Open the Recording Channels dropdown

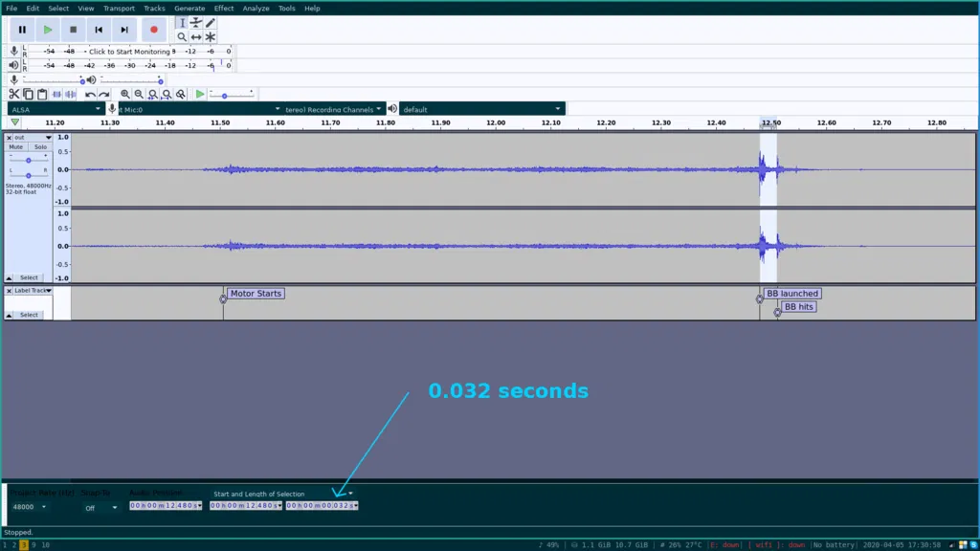coord(332,109)
